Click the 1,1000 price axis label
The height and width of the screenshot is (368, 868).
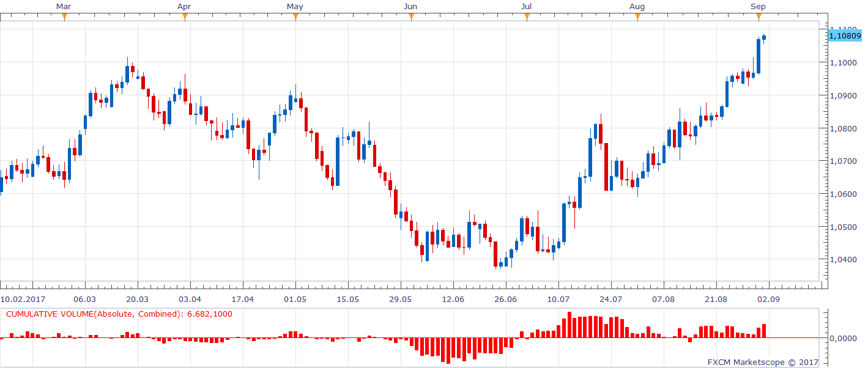click(x=844, y=62)
